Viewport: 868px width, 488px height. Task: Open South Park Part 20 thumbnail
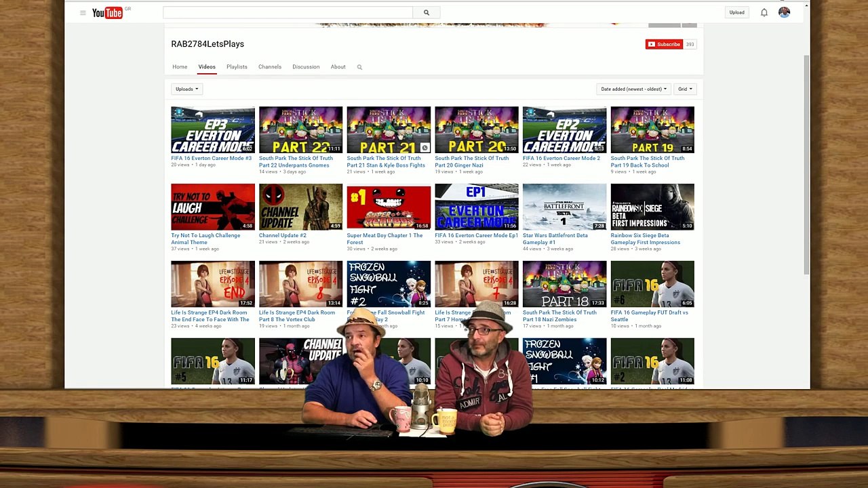click(477, 130)
